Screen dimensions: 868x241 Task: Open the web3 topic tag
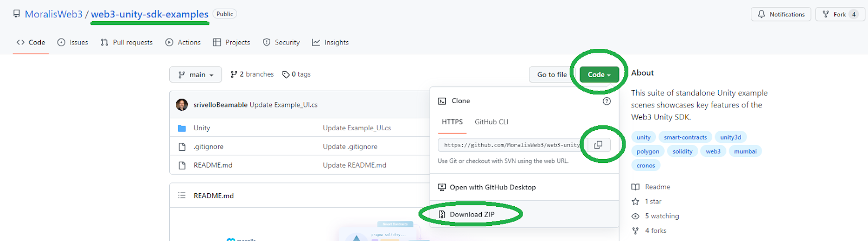tap(713, 151)
